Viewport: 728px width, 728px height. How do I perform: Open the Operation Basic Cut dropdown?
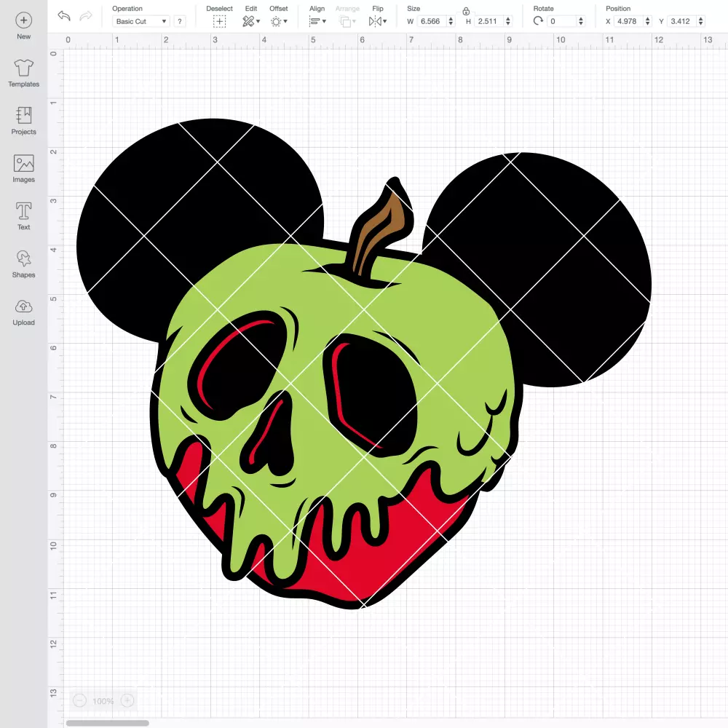coord(141,21)
